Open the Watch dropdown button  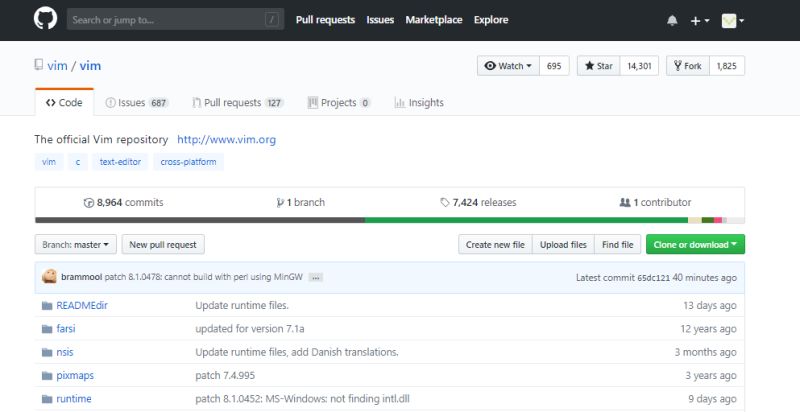click(x=508, y=66)
